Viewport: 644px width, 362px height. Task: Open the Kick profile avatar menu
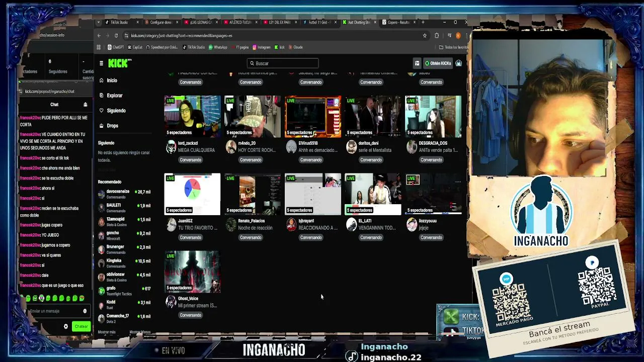pos(458,63)
